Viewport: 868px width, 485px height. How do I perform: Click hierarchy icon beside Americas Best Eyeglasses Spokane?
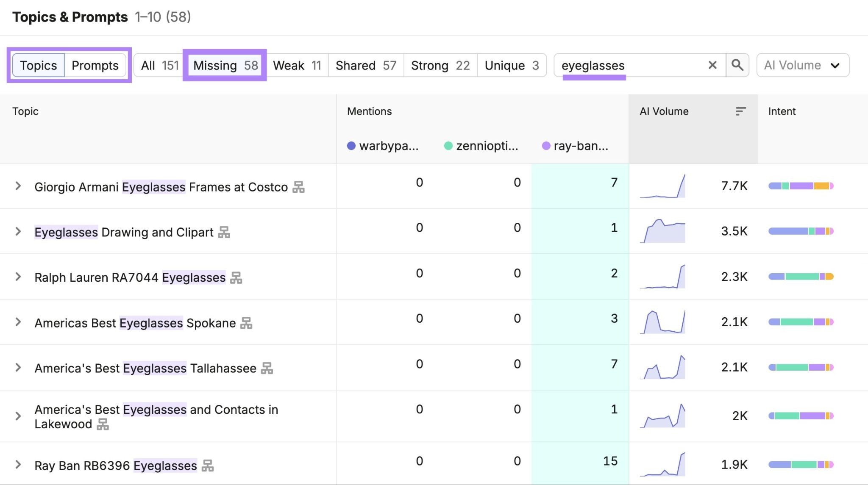click(246, 323)
